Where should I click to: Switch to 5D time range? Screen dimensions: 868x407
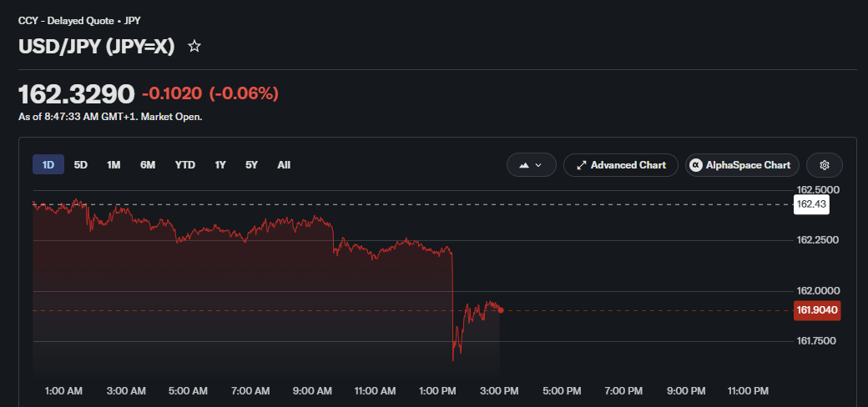pos(81,165)
